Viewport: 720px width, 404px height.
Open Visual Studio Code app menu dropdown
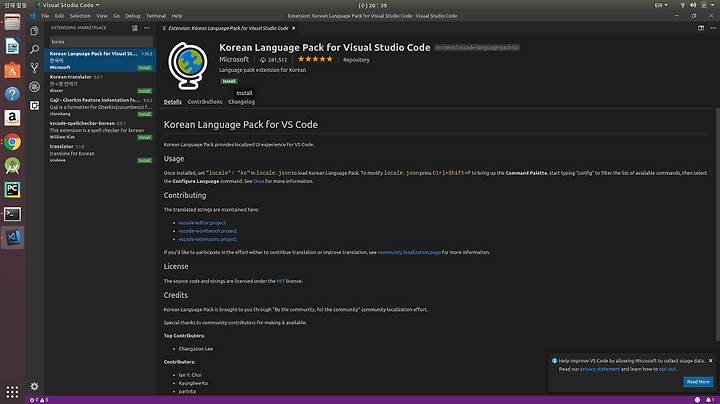click(68, 5)
